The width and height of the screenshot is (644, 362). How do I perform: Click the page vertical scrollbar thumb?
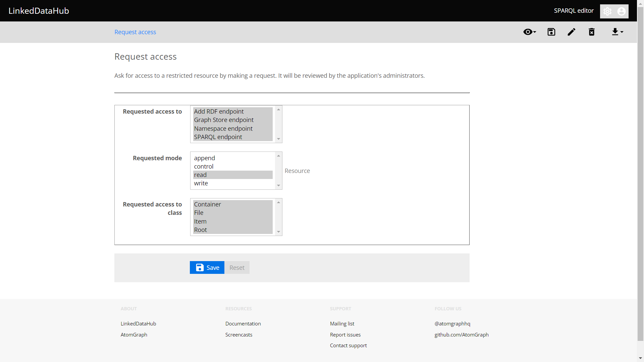(x=640, y=174)
